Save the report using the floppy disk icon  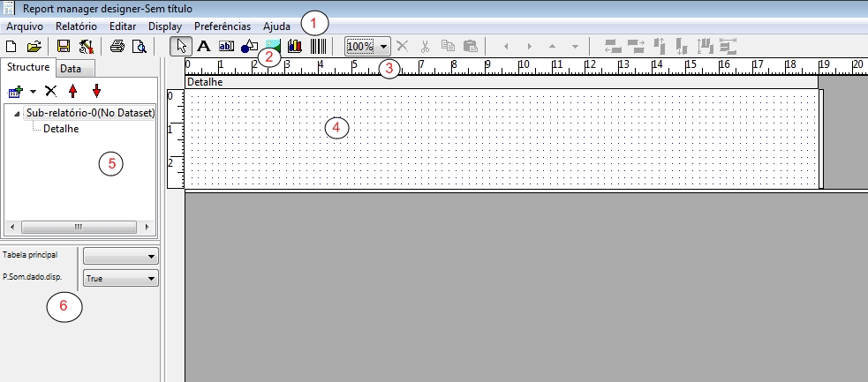point(64,46)
